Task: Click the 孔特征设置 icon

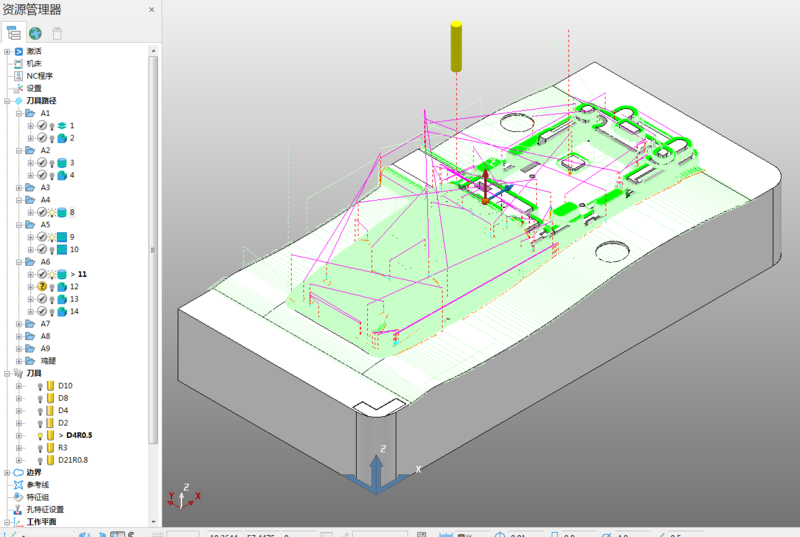Action: pyautogui.click(x=18, y=509)
